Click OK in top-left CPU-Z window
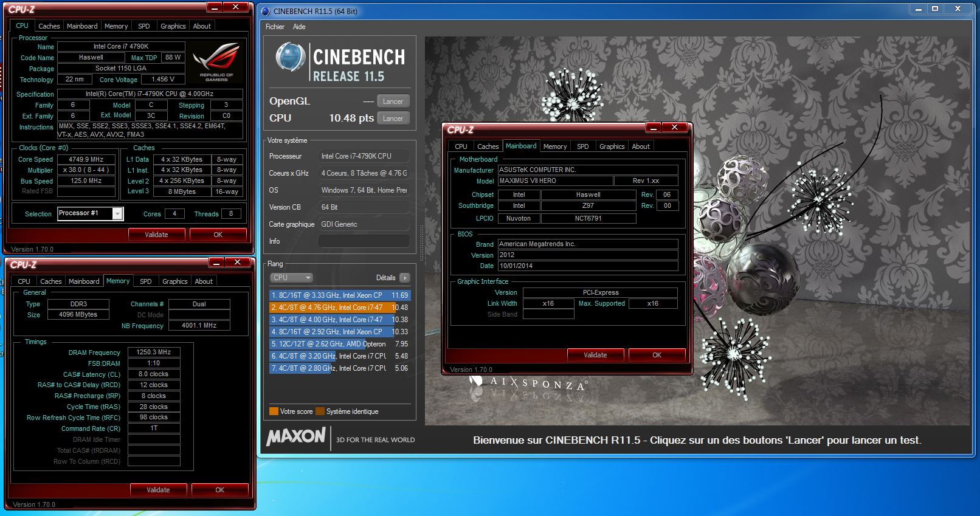Viewport: 980px width, 516px height. (218, 235)
